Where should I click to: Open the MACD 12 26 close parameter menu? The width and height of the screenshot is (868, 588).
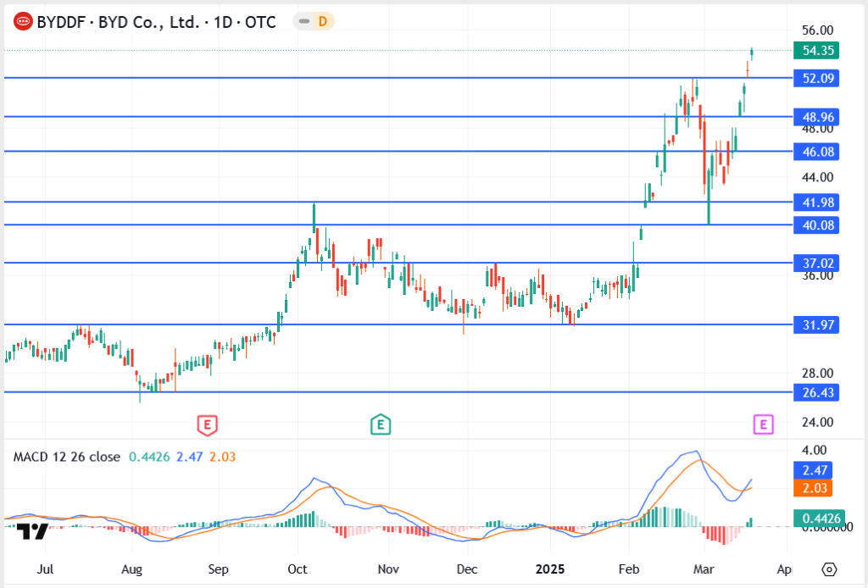[82, 456]
